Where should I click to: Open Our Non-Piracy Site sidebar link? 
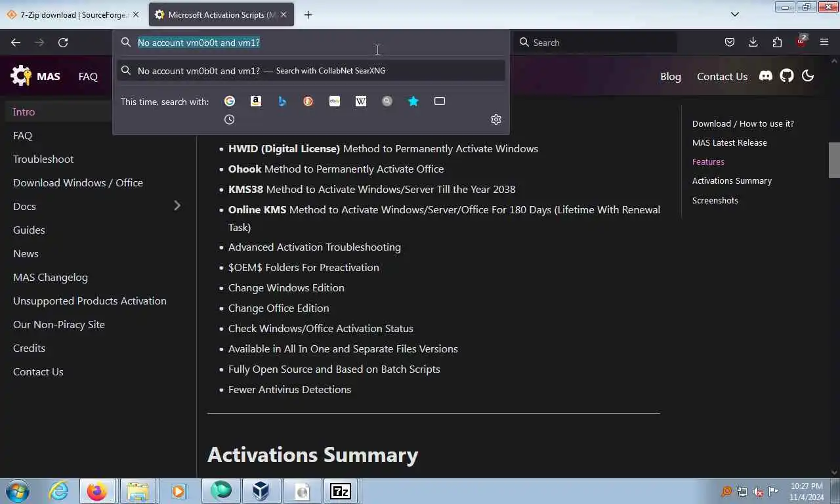pos(59,324)
